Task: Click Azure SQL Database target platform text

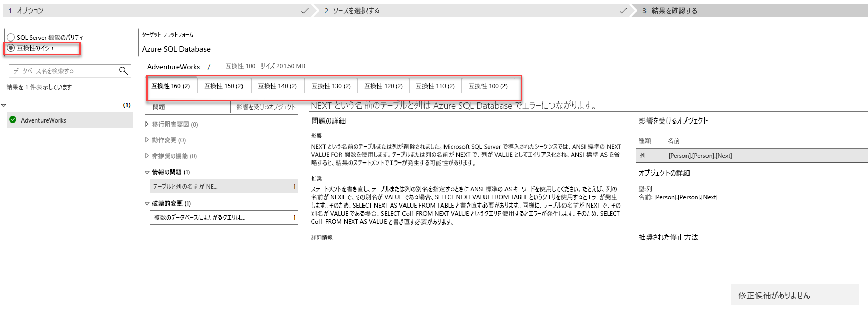Action: (x=176, y=49)
